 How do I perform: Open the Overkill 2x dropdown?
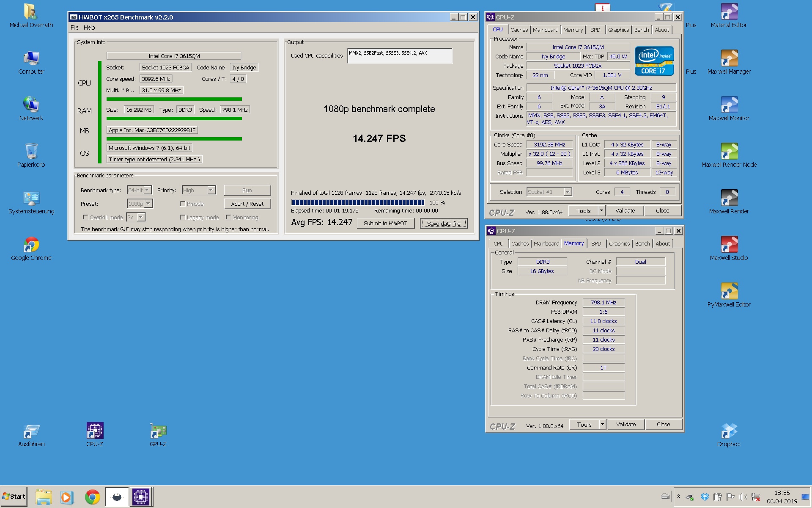click(x=136, y=217)
